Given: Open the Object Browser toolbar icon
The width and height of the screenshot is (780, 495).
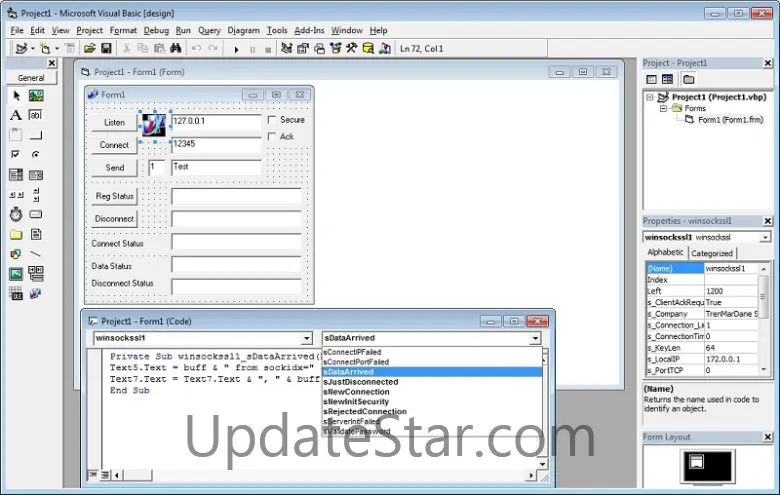Looking at the screenshot, I should pos(336,48).
